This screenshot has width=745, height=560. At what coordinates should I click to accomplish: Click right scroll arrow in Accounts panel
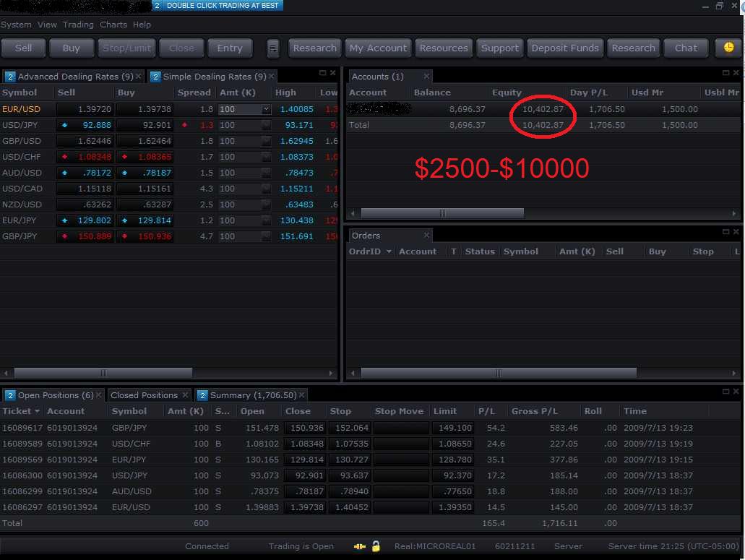point(734,214)
